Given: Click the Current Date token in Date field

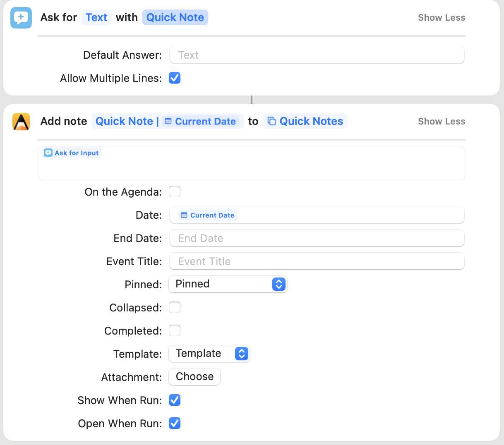Looking at the screenshot, I should (208, 215).
